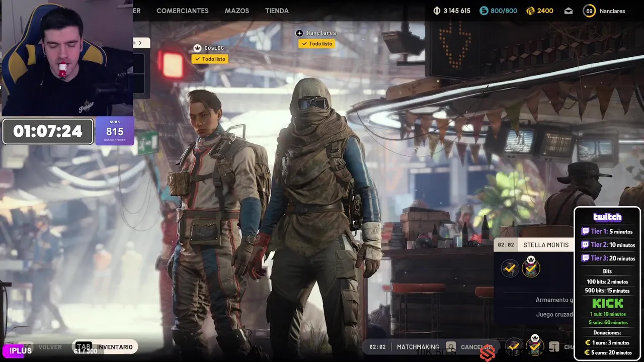Open the Inventario button

pyautogui.click(x=106, y=347)
